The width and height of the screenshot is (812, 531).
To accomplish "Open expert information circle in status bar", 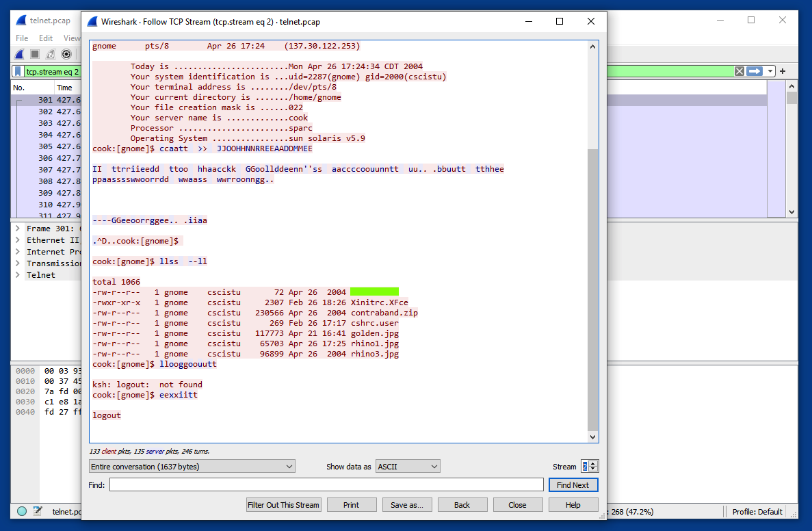I will click(x=22, y=511).
